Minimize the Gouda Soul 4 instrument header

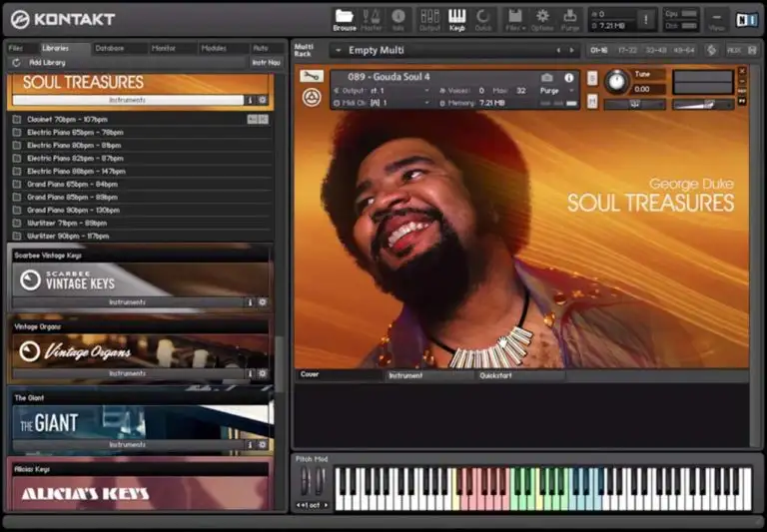[x=742, y=81]
